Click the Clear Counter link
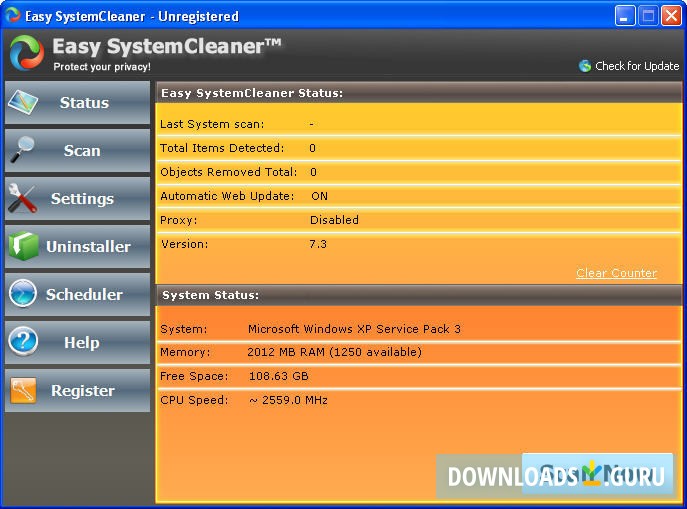This screenshot has width=687, height=509. 616,273
